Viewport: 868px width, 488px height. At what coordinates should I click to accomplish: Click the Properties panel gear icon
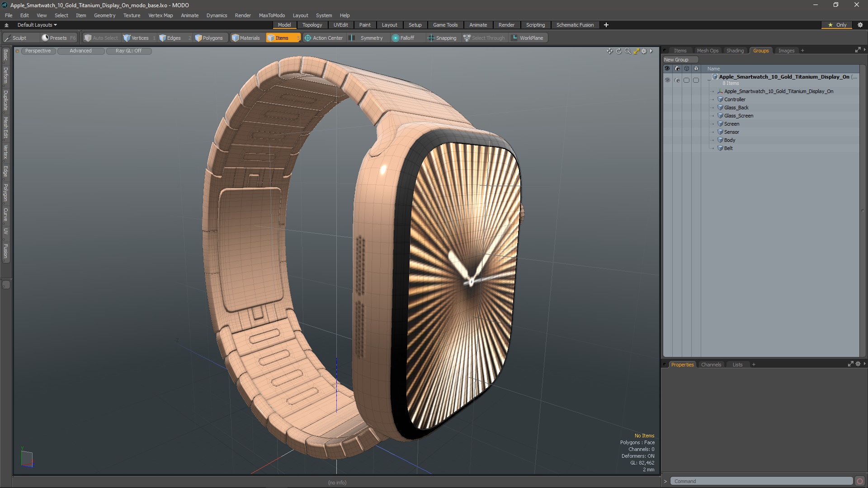(x=858, y=364)
